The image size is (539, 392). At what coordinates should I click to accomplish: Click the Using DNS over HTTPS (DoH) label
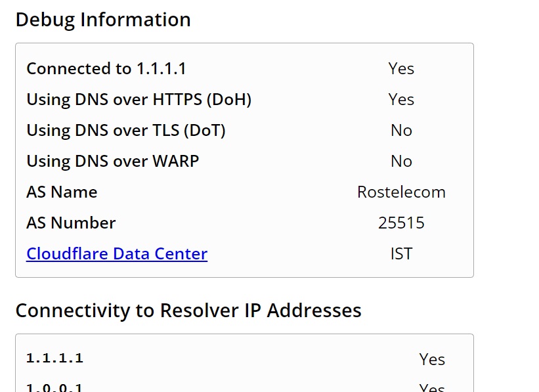[139, 99]
